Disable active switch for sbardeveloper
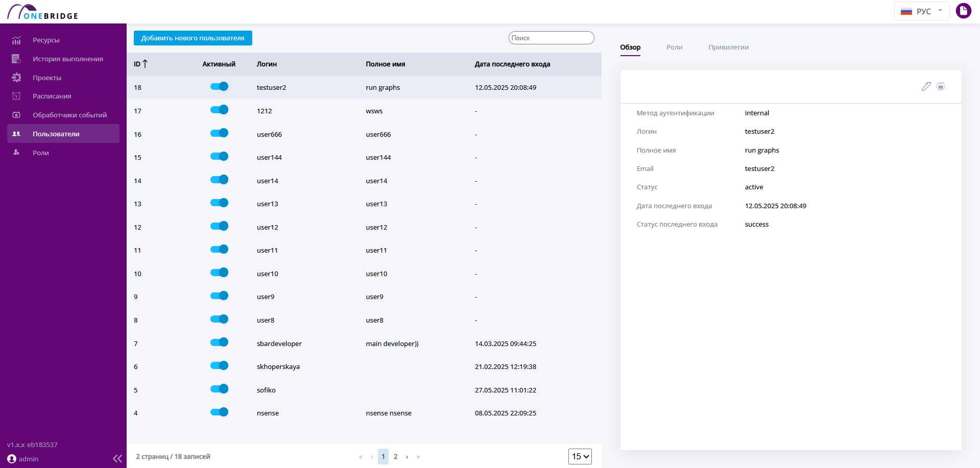 tap(219, 342)
